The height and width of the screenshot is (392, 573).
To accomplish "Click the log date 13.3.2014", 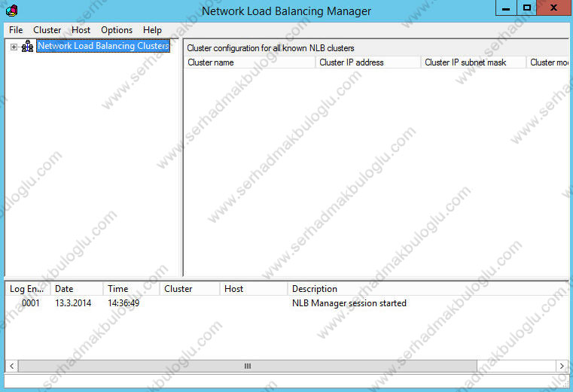I will pyautogui.click(x=73, y=303).
